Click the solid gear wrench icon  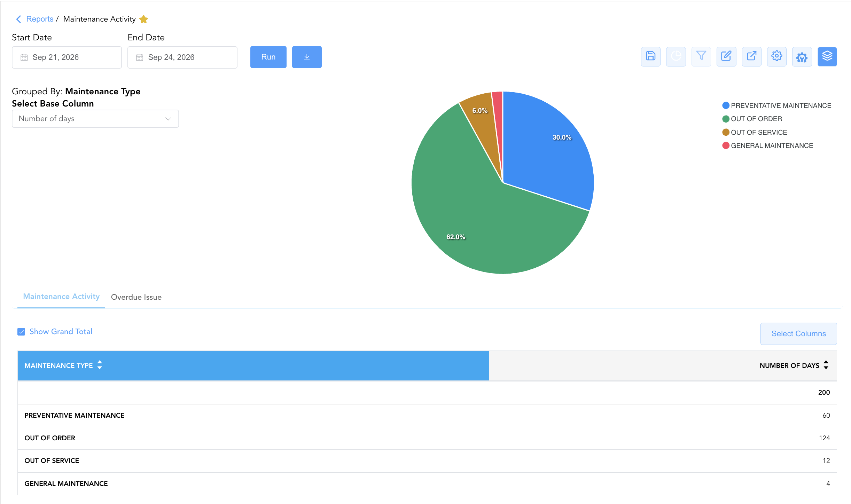pyautogui.click(x=802, y=56)
